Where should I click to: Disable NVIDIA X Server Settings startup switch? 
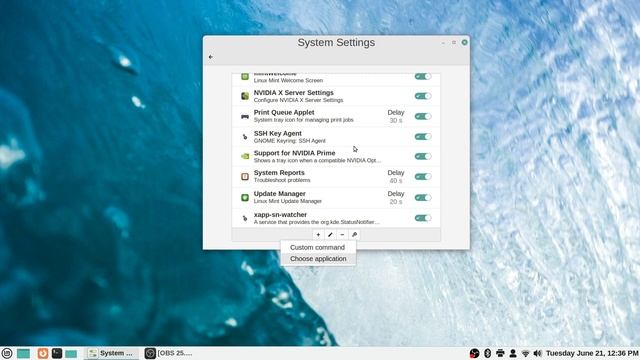click(423, 96)
